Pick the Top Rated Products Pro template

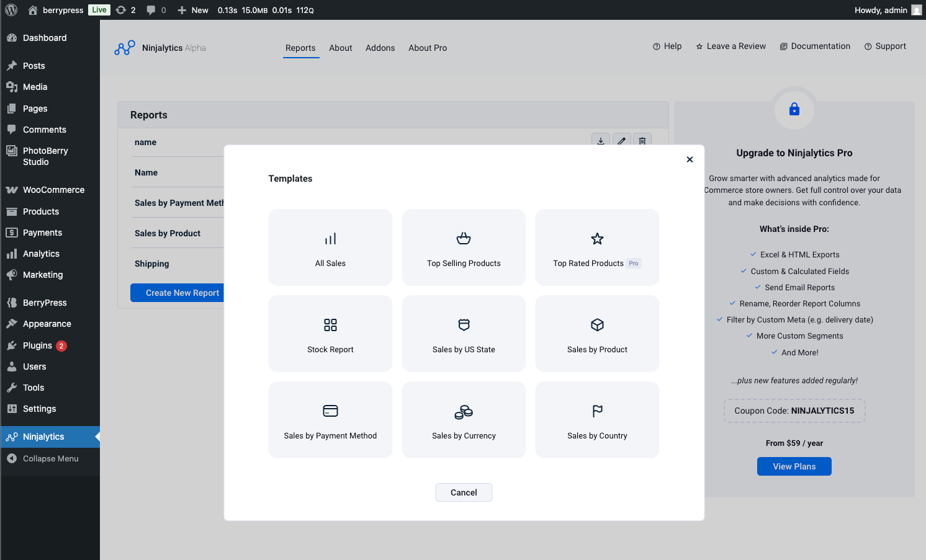pyautogui.click(x=596, y=247)
